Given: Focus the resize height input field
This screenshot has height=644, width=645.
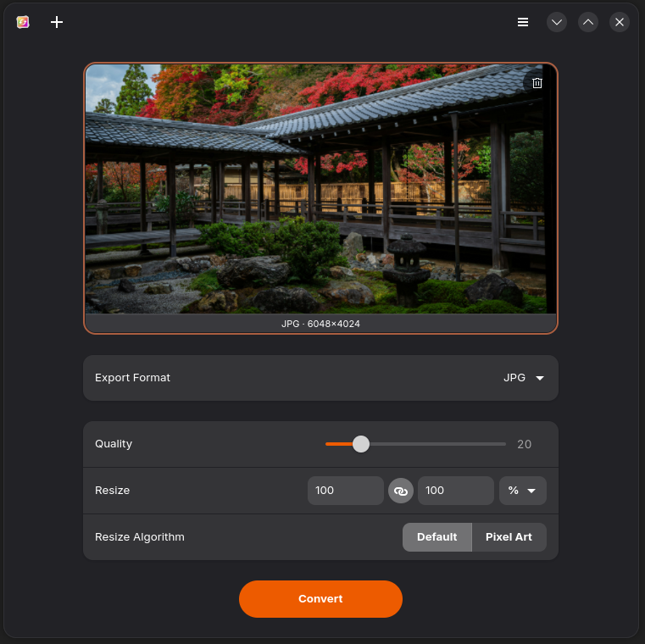Looking at the screenshot, I should [455, 491].
